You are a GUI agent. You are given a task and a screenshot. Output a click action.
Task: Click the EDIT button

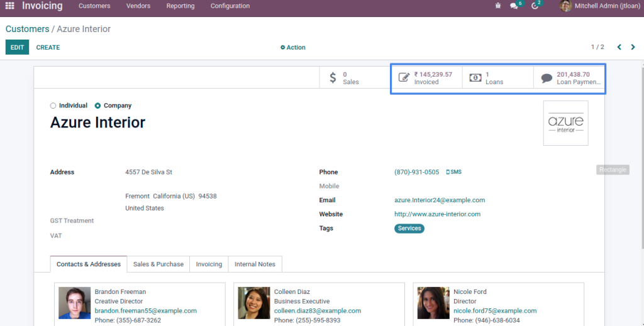(17, 47)
